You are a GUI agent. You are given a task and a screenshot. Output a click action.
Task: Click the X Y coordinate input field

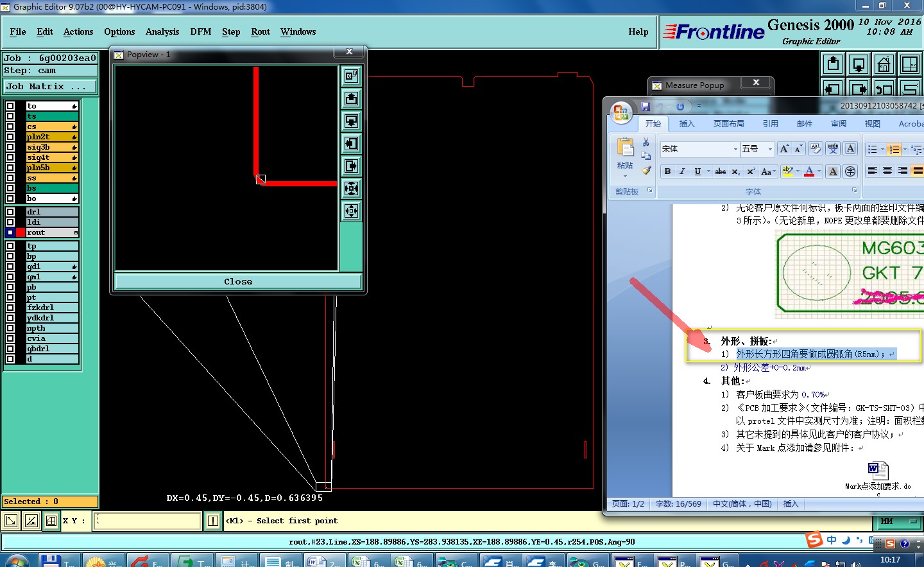[148, 521]
